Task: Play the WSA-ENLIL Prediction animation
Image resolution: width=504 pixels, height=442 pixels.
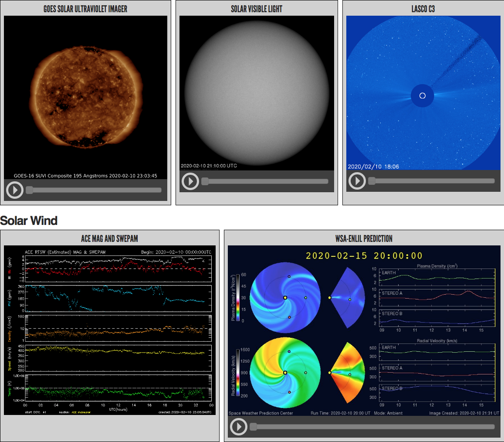Action: pos(239,427)
